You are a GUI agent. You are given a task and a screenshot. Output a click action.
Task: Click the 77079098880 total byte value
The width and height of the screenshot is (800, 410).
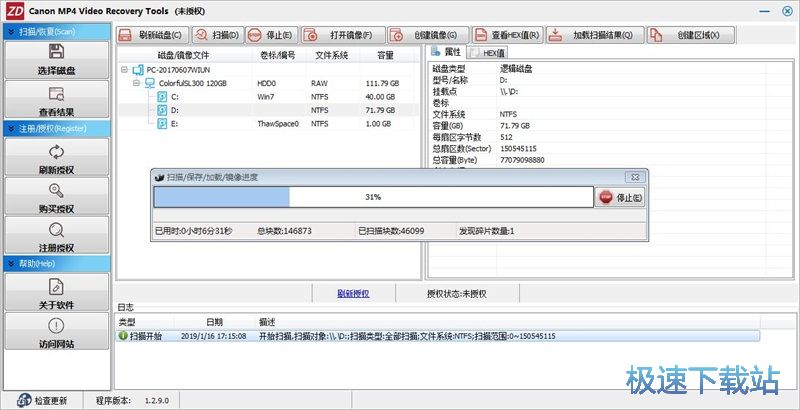coord(522,160)
